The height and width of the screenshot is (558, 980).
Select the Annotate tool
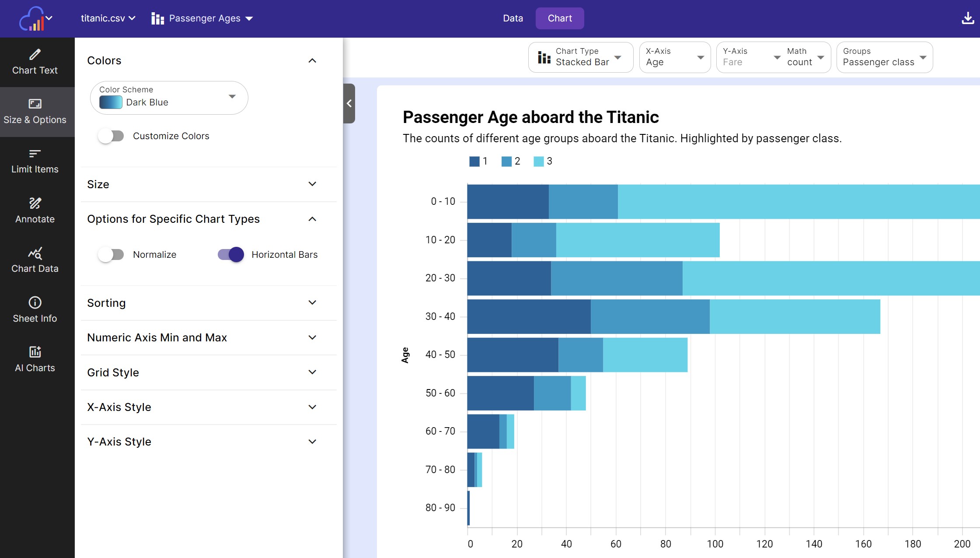[x=34, y=210]
